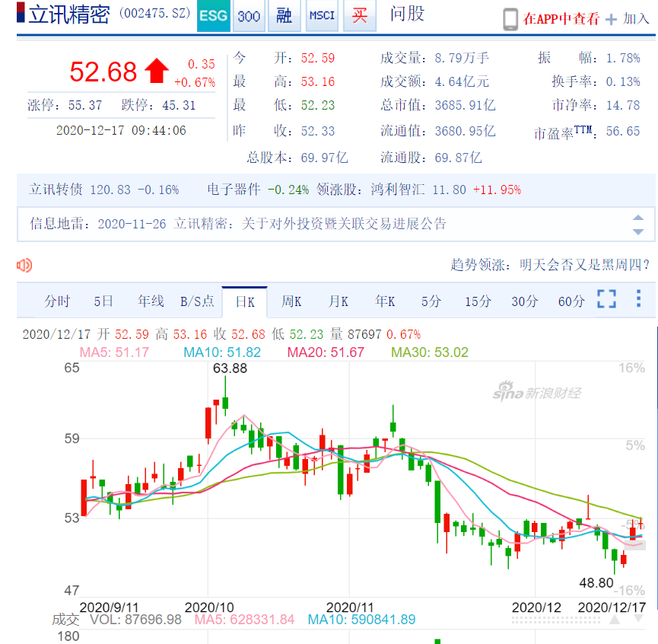Click the phone icon beside 在APP中查看
Screen dimensions: 658x644
point(510,19)
